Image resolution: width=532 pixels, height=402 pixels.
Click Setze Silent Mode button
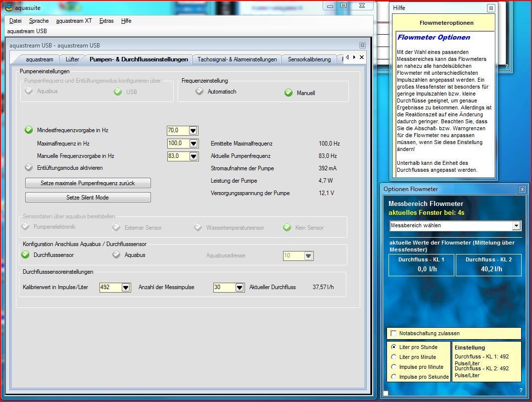tap(88, 197)
